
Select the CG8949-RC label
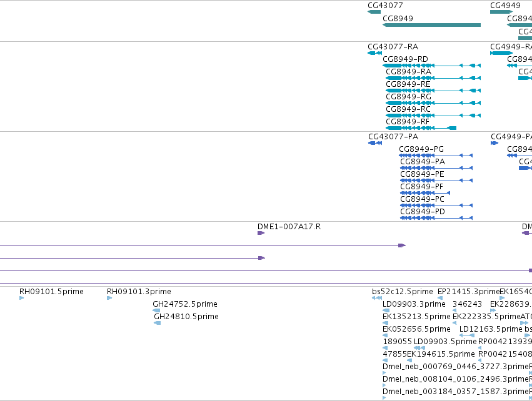pos(408,109)
